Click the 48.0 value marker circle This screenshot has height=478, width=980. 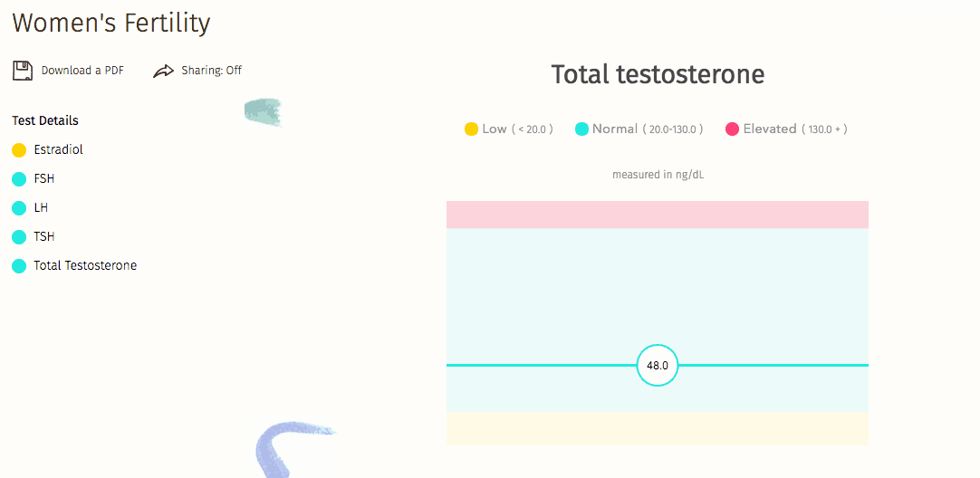pos(658,366)
